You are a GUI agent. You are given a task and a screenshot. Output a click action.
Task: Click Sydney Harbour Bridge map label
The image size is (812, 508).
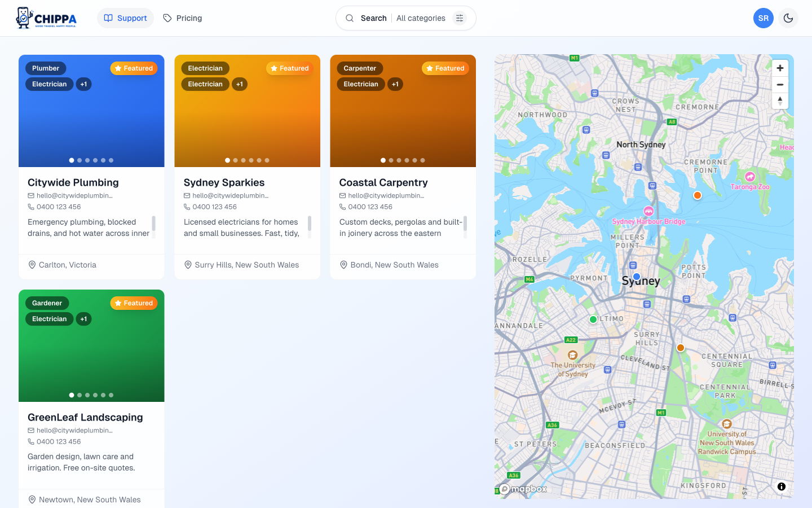point(648,221)
